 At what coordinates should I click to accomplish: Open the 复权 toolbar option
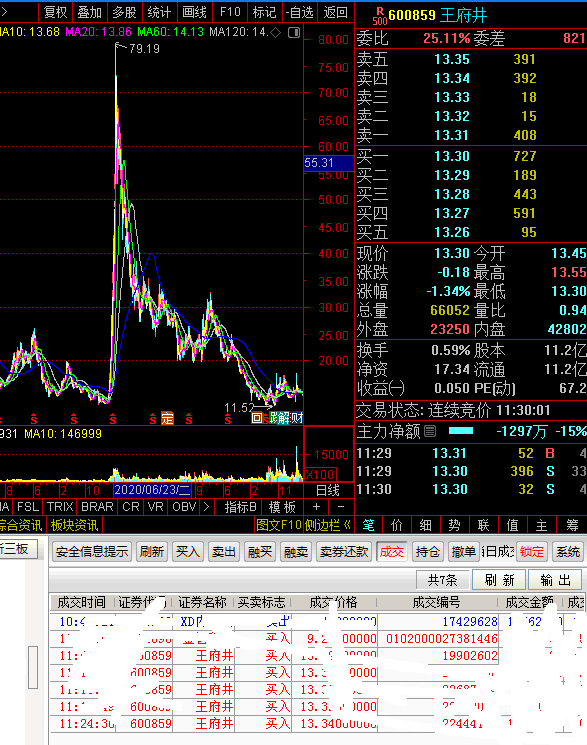point(55,12)
